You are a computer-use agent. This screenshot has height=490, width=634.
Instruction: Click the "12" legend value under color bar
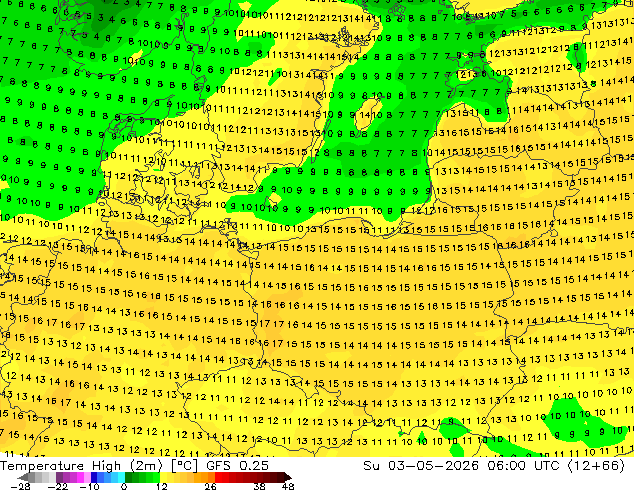coord(162,486)
